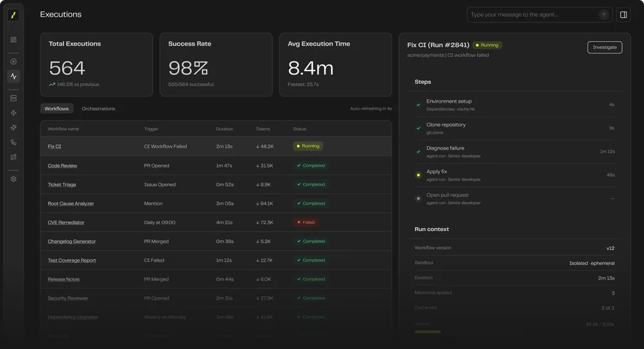The height and width of the screenshot is (349, 644).
Task: Open the Changelog Generator workflow link
Action: (x=72, y=241)
